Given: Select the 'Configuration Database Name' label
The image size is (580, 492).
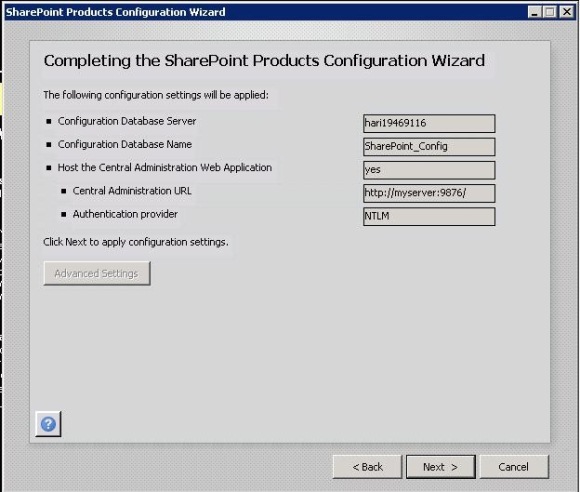Looking at the screenshot, I should tap(125, 144).
